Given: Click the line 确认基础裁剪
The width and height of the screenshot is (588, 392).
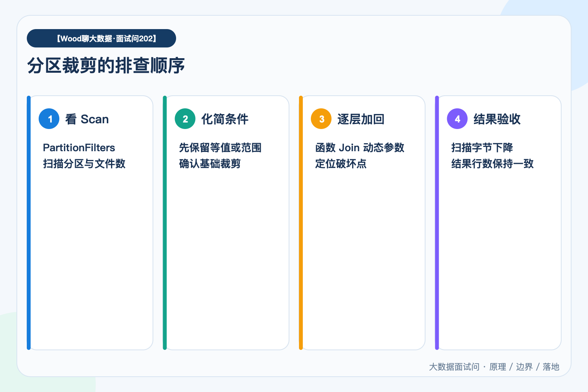Looking at the screenshot, I should point(210,164).
